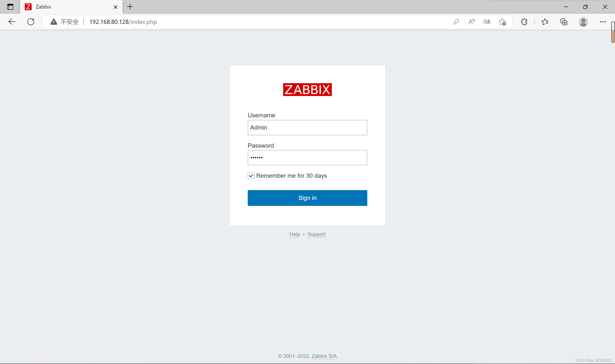The height and width of the screenshot is (364, 615).
Task: Open the Help link
Action: [294, 234]
